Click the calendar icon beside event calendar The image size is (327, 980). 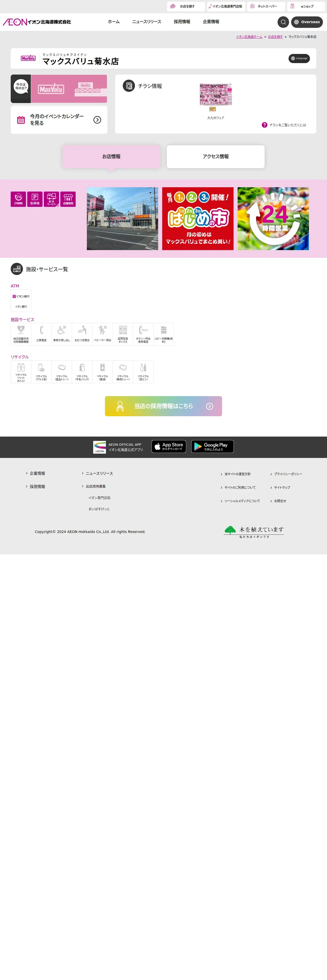click(21, 120)
